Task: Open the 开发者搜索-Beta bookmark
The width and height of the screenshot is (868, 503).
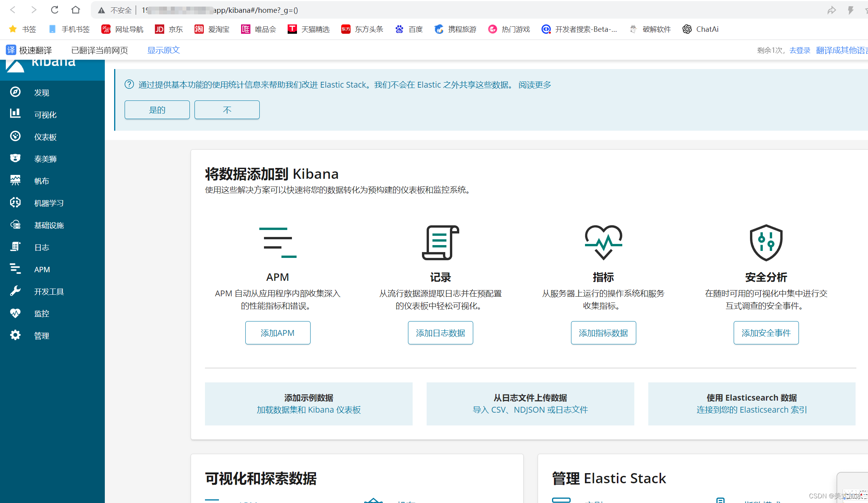Action: tap(579, 29)
